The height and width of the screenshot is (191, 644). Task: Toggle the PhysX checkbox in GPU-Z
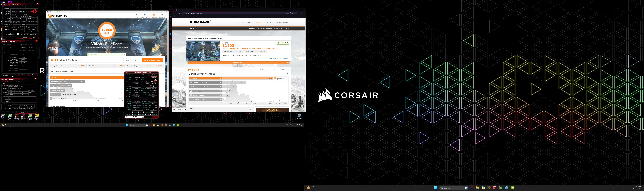click(146, 114)
